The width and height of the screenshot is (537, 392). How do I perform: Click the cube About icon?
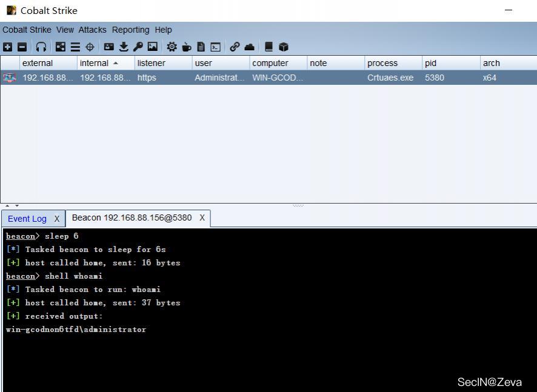click(284, 47)
